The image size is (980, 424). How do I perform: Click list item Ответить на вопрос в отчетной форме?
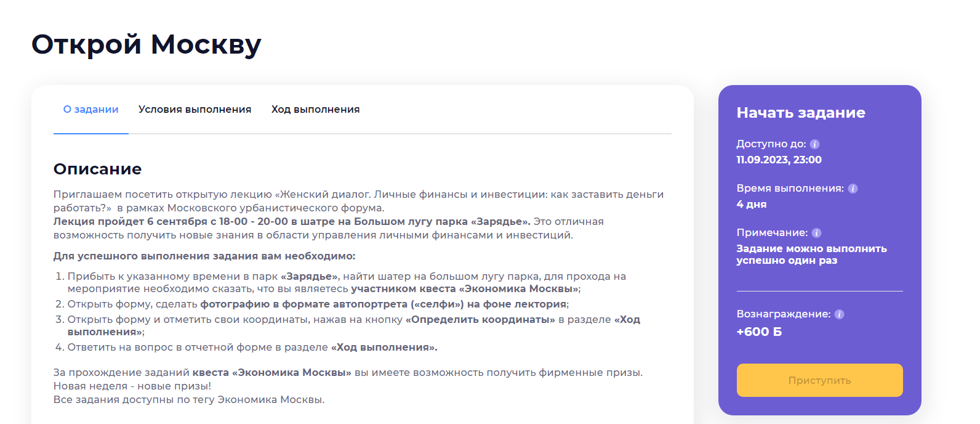[x=252, y=347]
